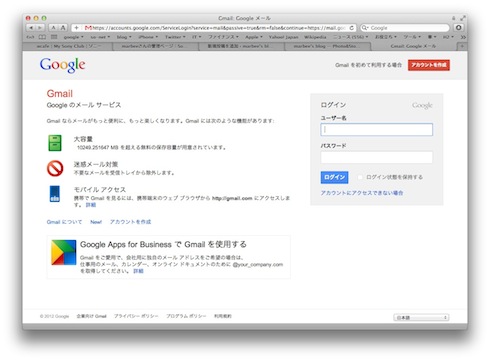Image resolution: width=490 pixels, height=361 pixels.
Task: Open the 利用規約 footer link
Action: pos(223,316)
